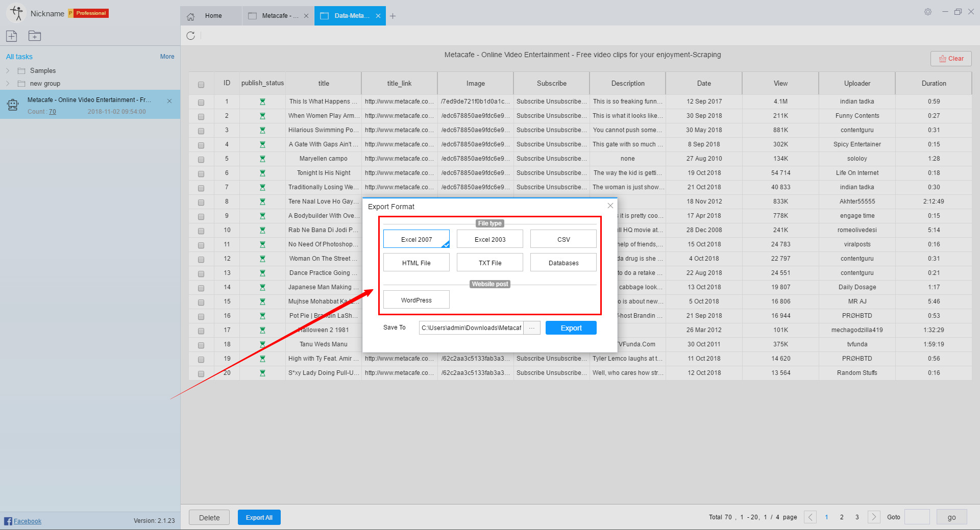Open the Facebook link
980x530 pixels.
[28, 521]
